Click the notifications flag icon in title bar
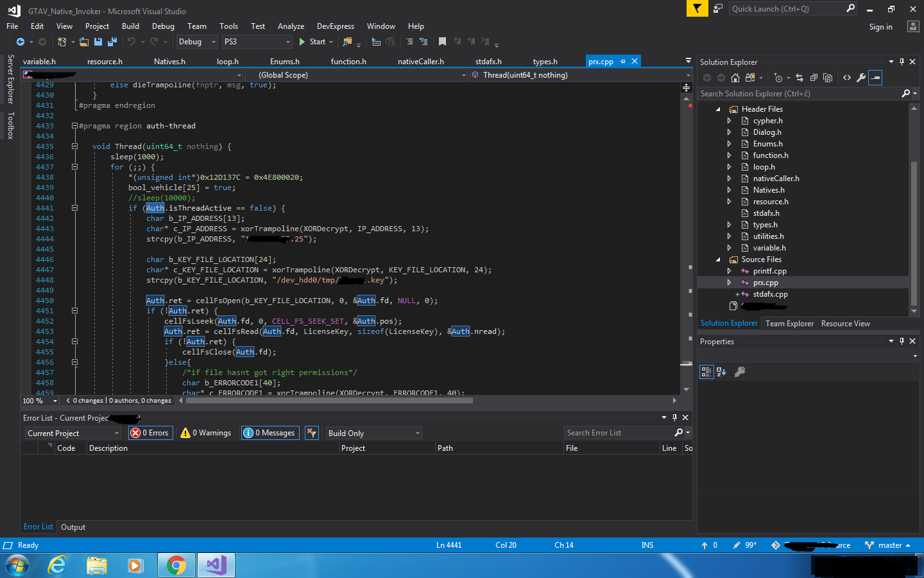 pos(697,8)
